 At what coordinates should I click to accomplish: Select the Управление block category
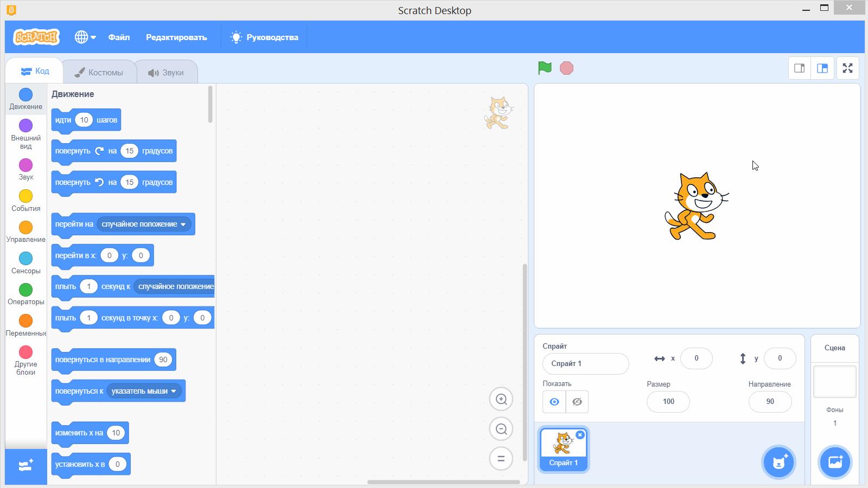(25, 232)
